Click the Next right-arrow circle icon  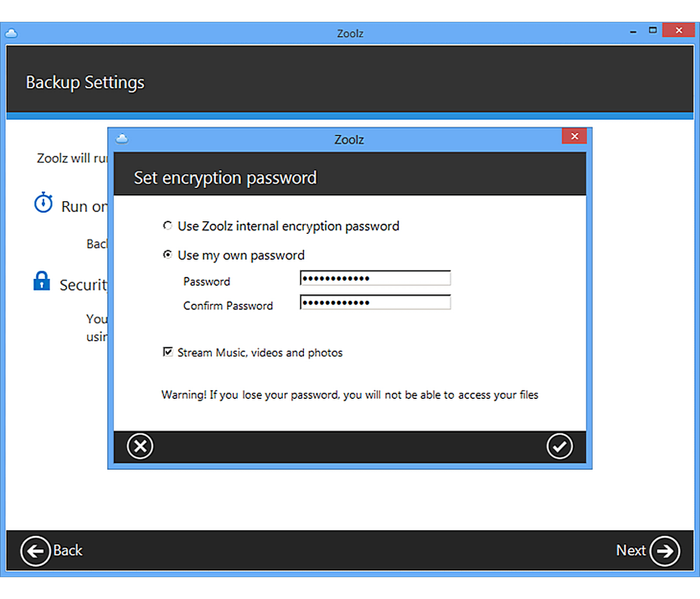(664, 551)
